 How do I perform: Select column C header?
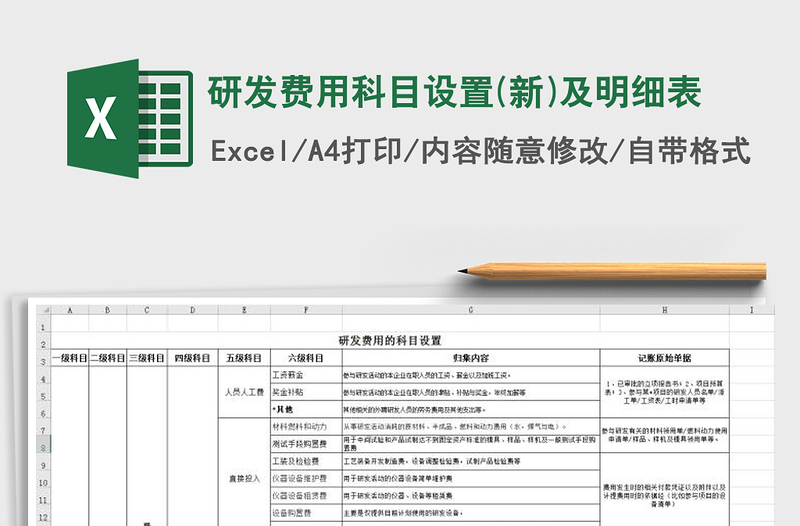pyautogui.click(x=147, y=310)
